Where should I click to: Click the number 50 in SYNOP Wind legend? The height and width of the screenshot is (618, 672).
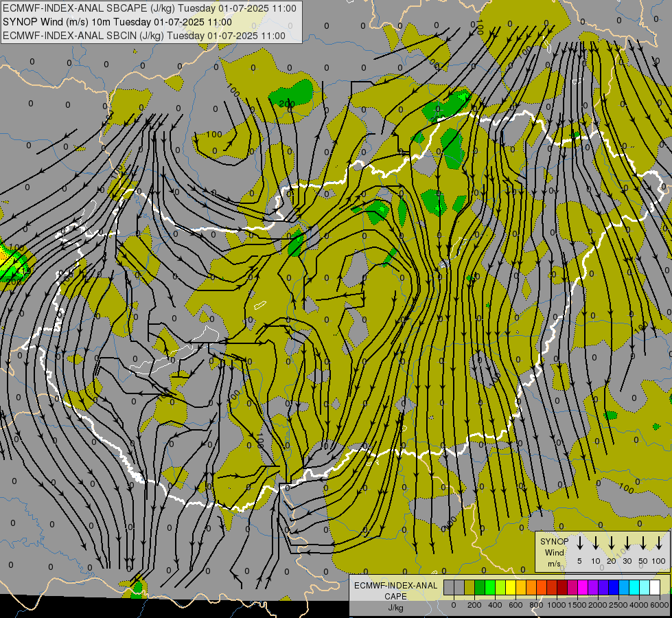643,561
